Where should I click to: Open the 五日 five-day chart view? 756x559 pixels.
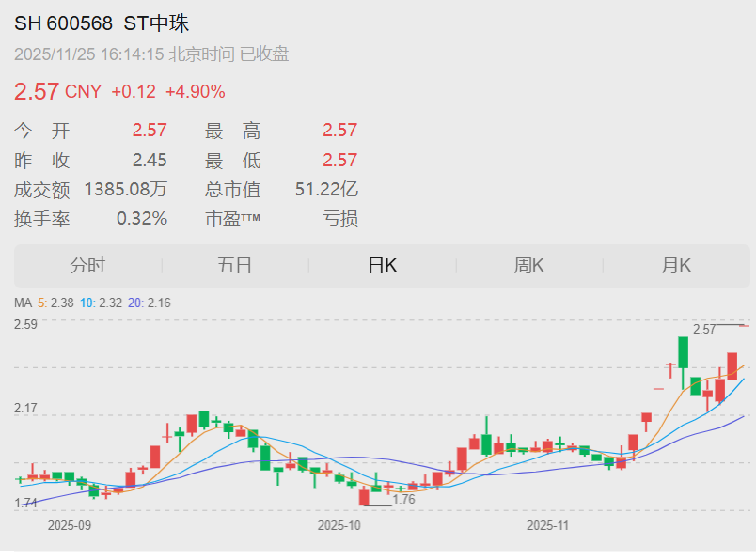tap(235, 266)
